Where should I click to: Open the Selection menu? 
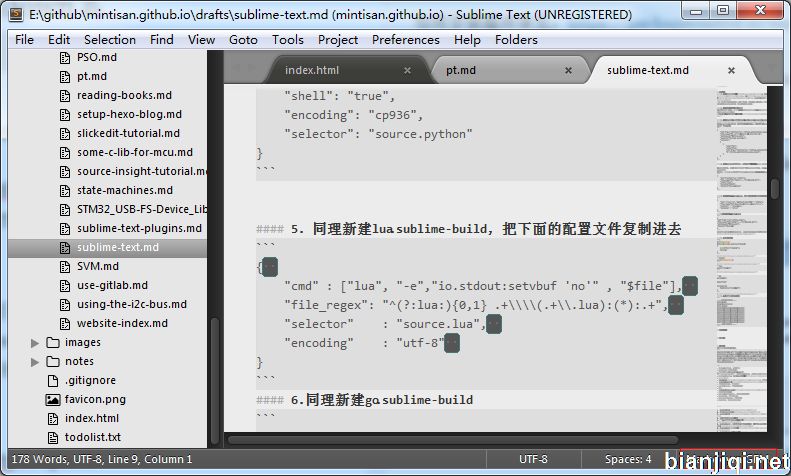[x=110, y=39]
